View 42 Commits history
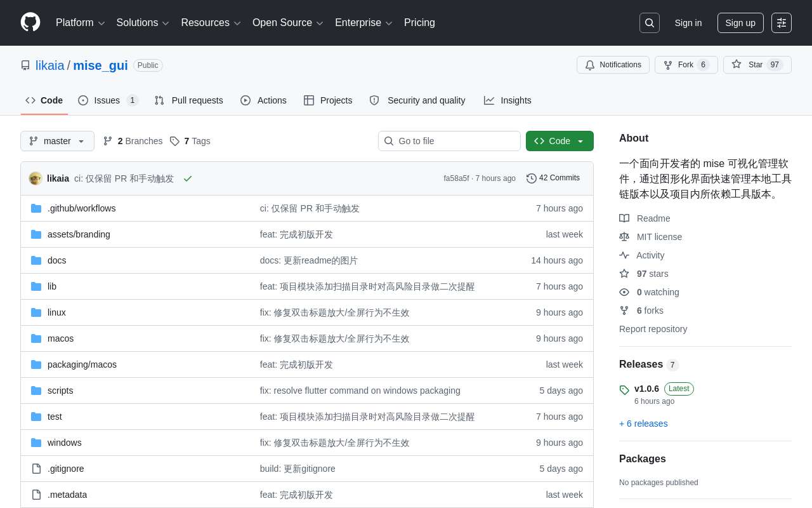The width and height of the screenshot is (812, 508). pyautogui.click(x=553, y=178)
